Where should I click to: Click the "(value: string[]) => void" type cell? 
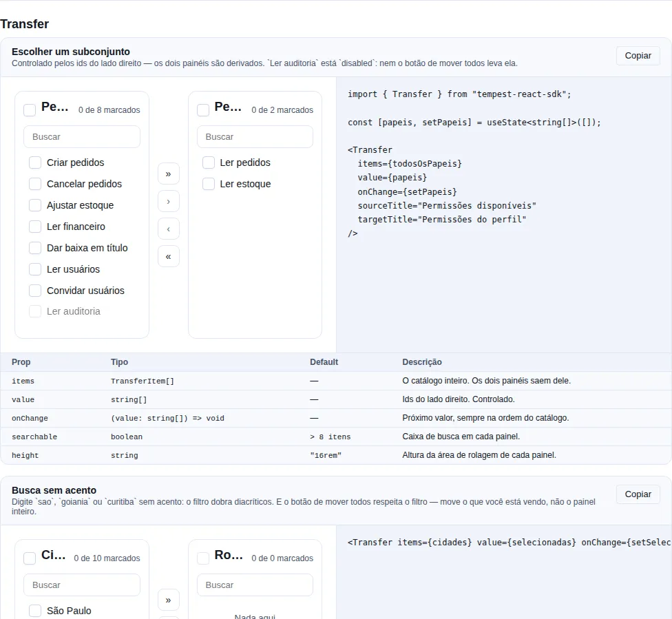click(167, 419)
